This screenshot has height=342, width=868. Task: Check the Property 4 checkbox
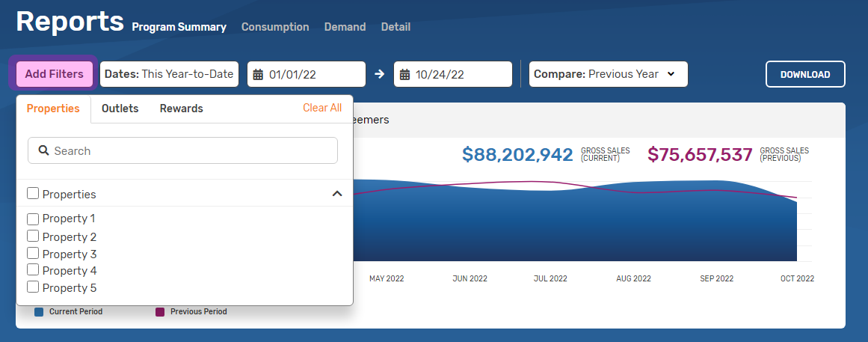coord(33,270)
